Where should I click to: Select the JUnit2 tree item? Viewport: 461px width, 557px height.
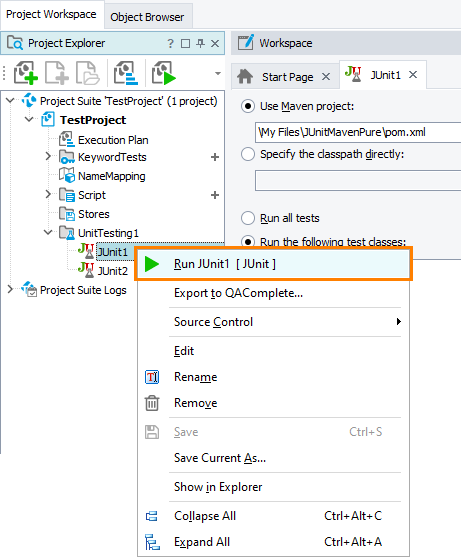[113, 271]
